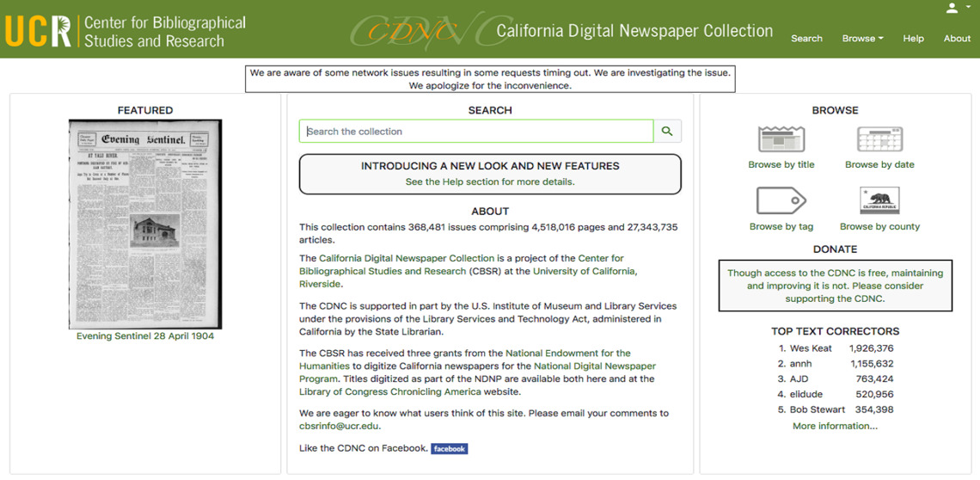Click Introducing a New Look heading
The height and width of the screenshot is (480, 980).
click(490, 167)
